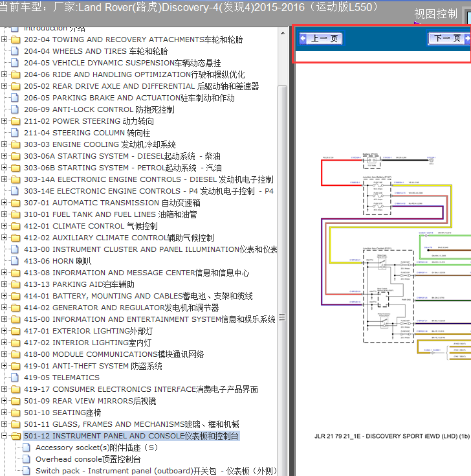Click folder icon of 419-01 Anti-Theft System
This screenshot has width=471, height=476.
coord(16,366)
